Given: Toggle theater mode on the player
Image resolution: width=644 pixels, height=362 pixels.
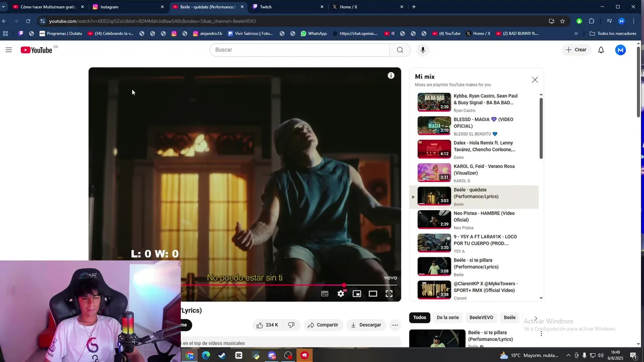Looking at the screenshot, I should point(373,294).
